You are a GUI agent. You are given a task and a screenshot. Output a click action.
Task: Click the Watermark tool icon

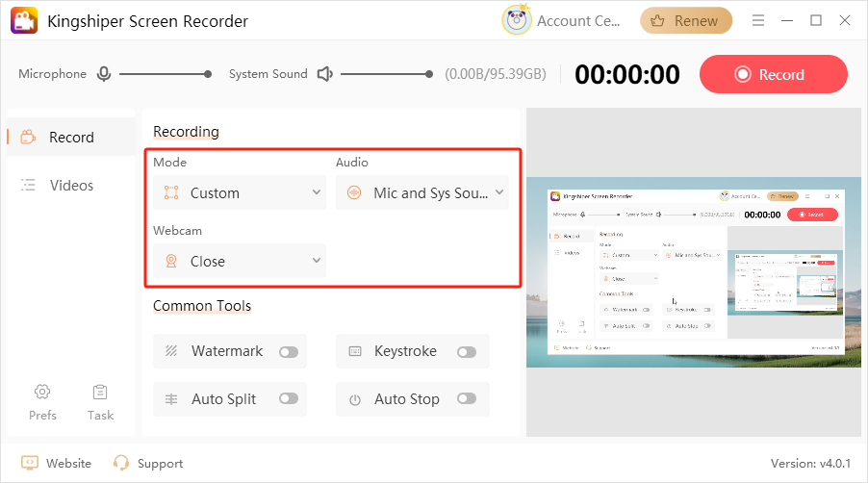(171, 351)
